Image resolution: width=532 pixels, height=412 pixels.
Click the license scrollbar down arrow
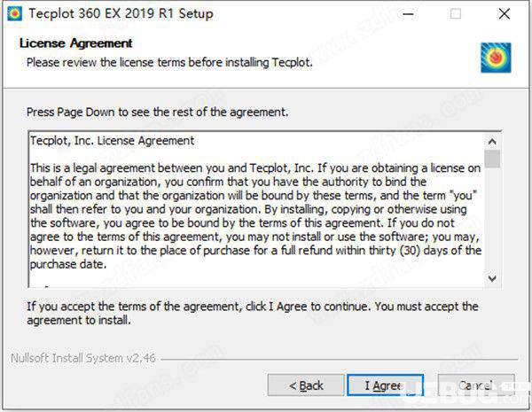[492, 278]
